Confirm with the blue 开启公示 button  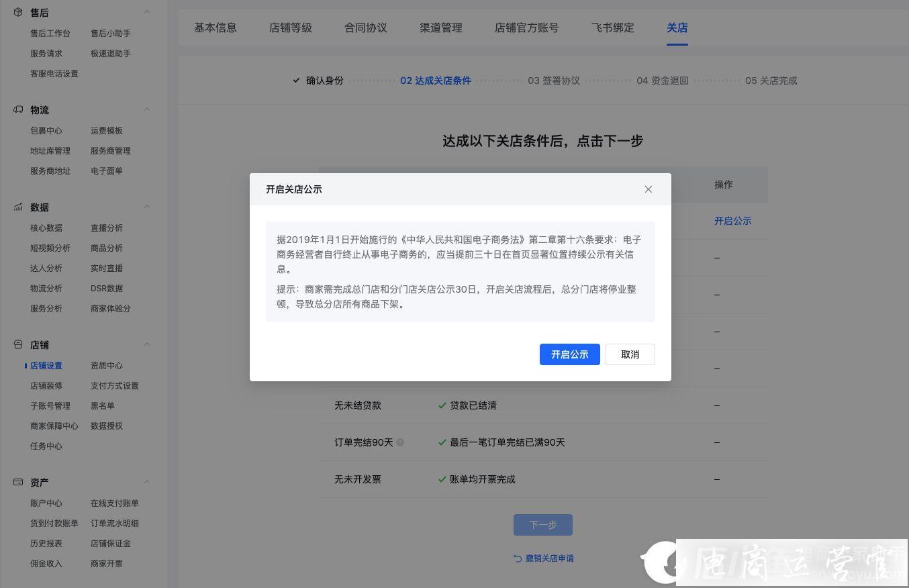pos(570,354)
